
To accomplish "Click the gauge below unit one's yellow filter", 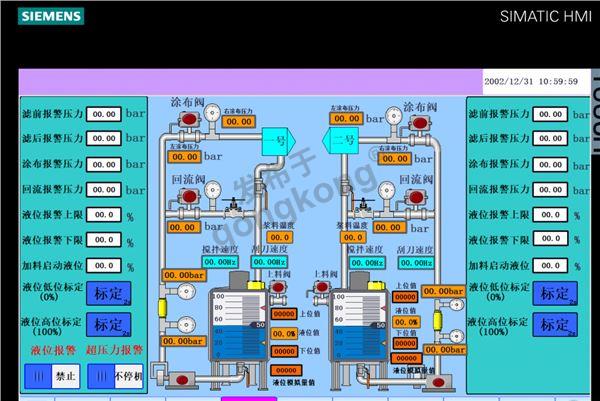I will (x=186, y=325).
